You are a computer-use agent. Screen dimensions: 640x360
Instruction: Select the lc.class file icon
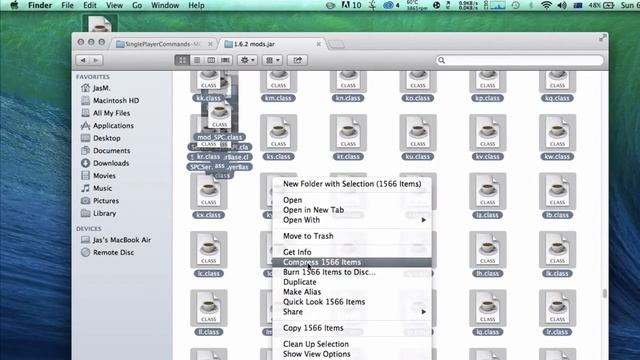209,249
